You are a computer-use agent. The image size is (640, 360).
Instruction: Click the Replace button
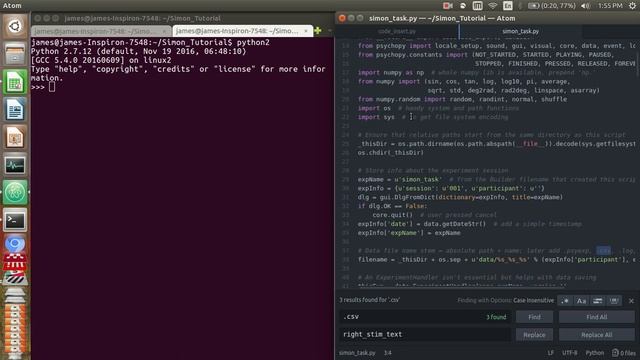coord(534,335)
